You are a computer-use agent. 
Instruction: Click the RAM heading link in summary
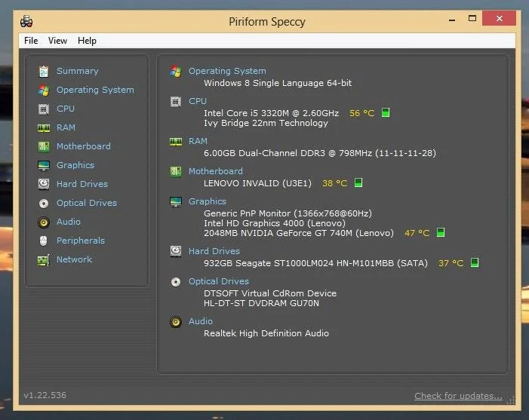[198, 142]
